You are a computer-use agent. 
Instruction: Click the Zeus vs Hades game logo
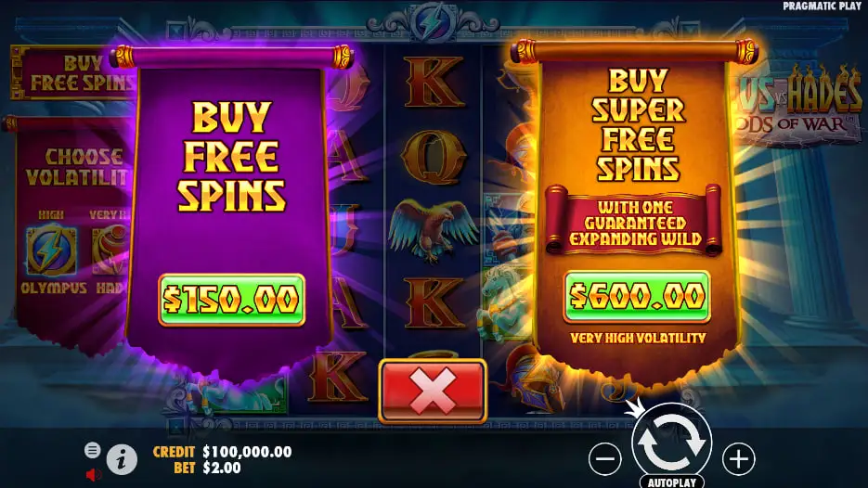(x=800, y=105)
